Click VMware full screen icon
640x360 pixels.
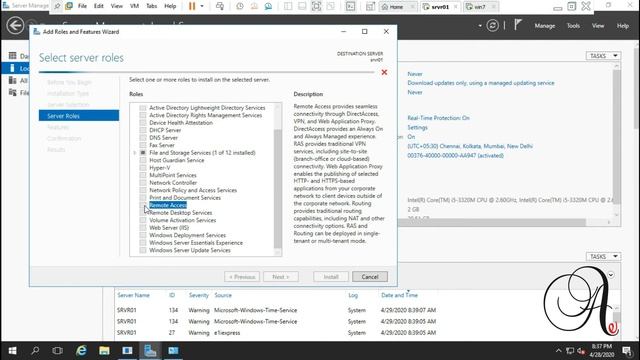[316, 6]
